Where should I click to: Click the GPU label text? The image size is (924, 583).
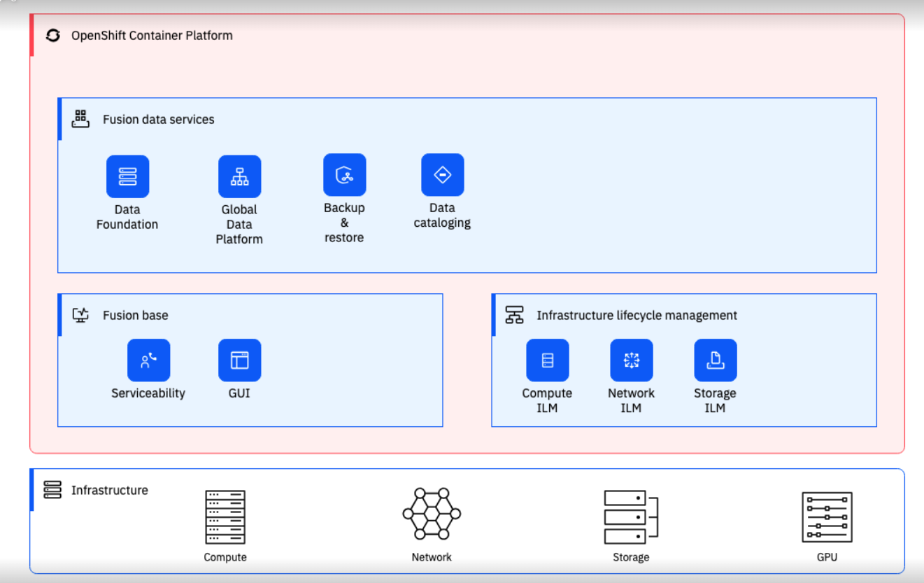point(827,558)
